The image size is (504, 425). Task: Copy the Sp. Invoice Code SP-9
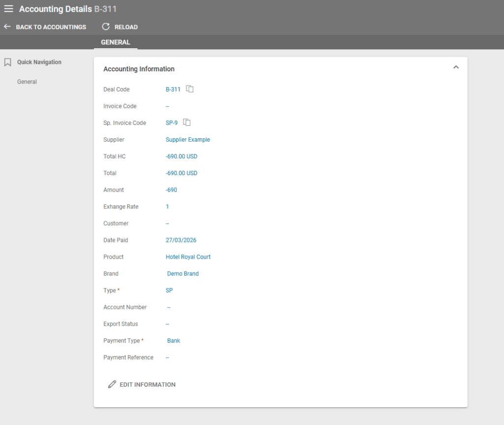tap(187, 122)
